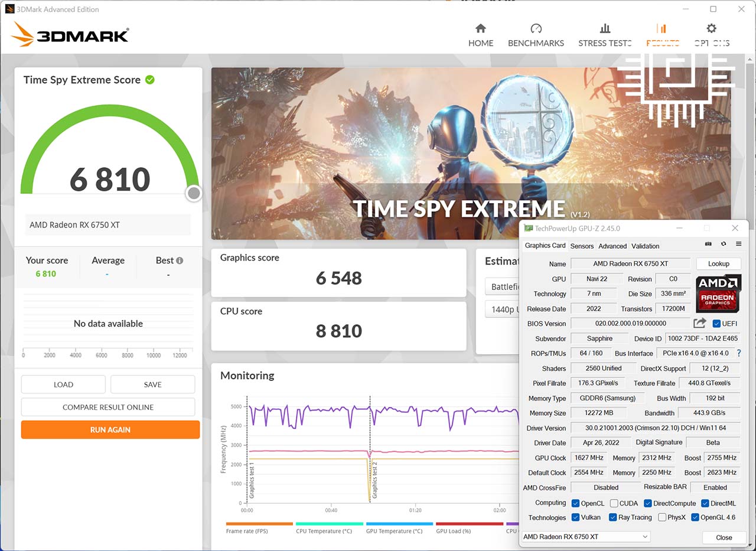
Task: Click the GPU name field in GPU-Z
Action: (x=630, y=264)
